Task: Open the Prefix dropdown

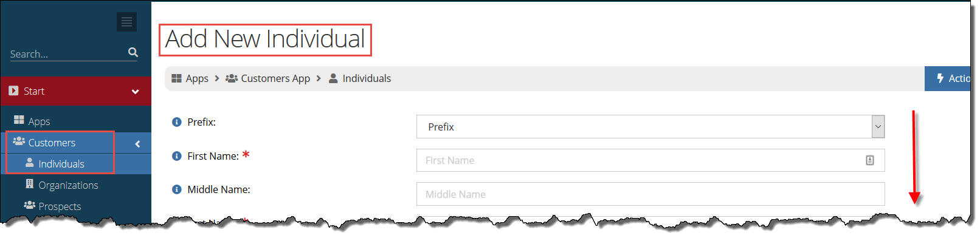Action: (x=650, y=127)
